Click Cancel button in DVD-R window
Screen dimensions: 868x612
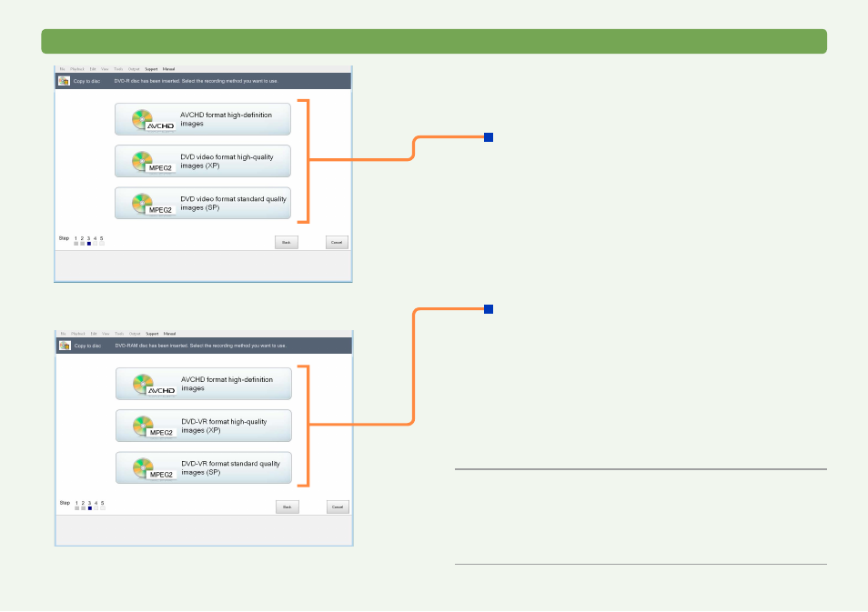point(337,243)
